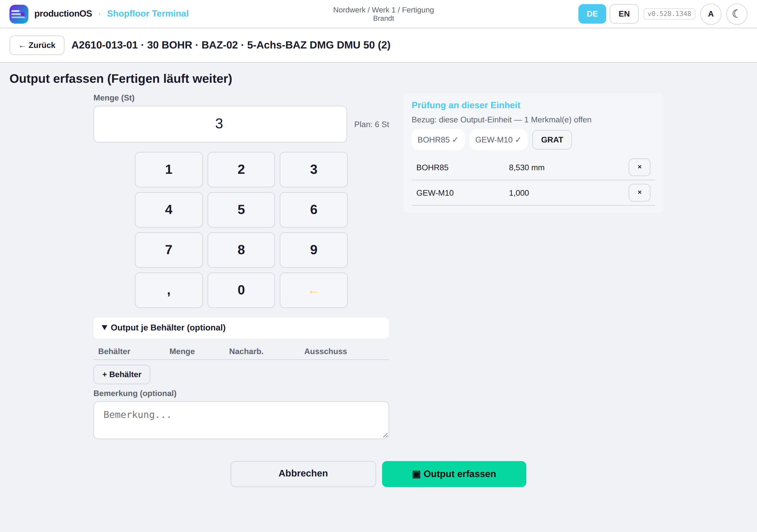Image resolution: width=757 pixels, height=532 pixels.
Task: Add a container with + Behälter
Action: pyautogui.click(x=122, y=374)
